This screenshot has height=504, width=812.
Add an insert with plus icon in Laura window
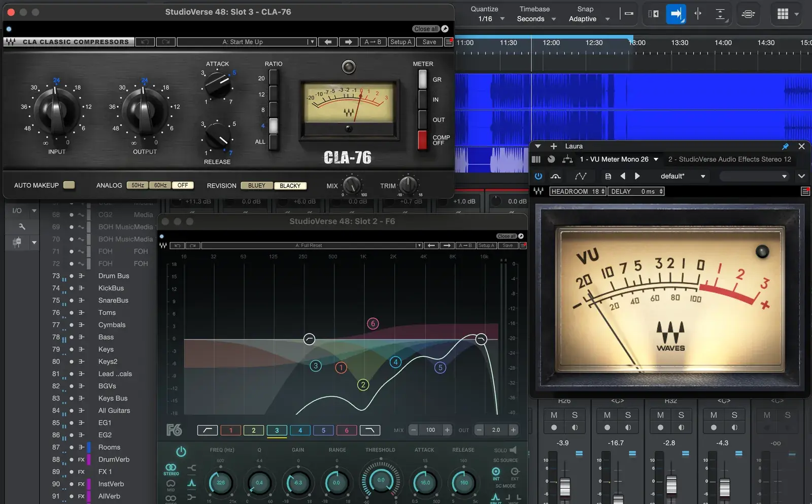[554, 146]
